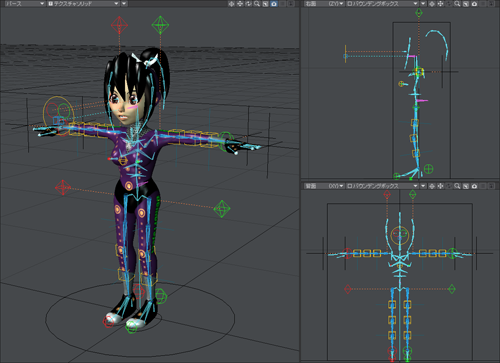
Task: Select the yellow eye-target circle control in perspective view
Action: (x=59, y=111)
